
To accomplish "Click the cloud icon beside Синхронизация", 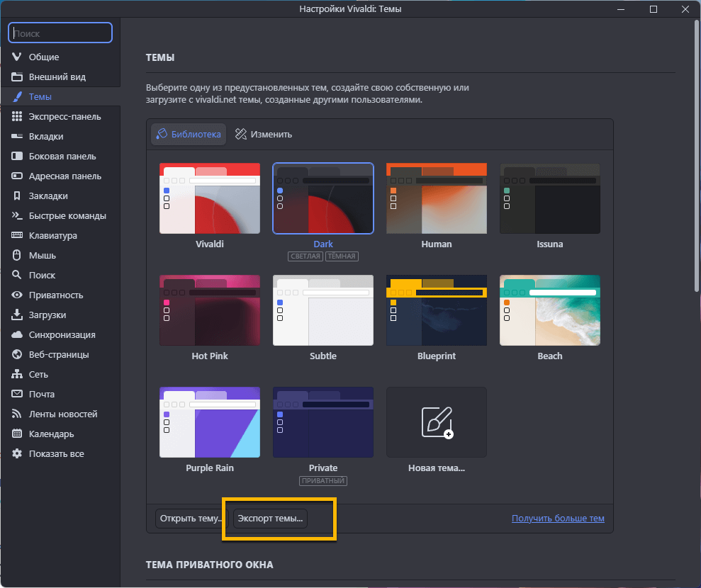I will tap(16, 334).
